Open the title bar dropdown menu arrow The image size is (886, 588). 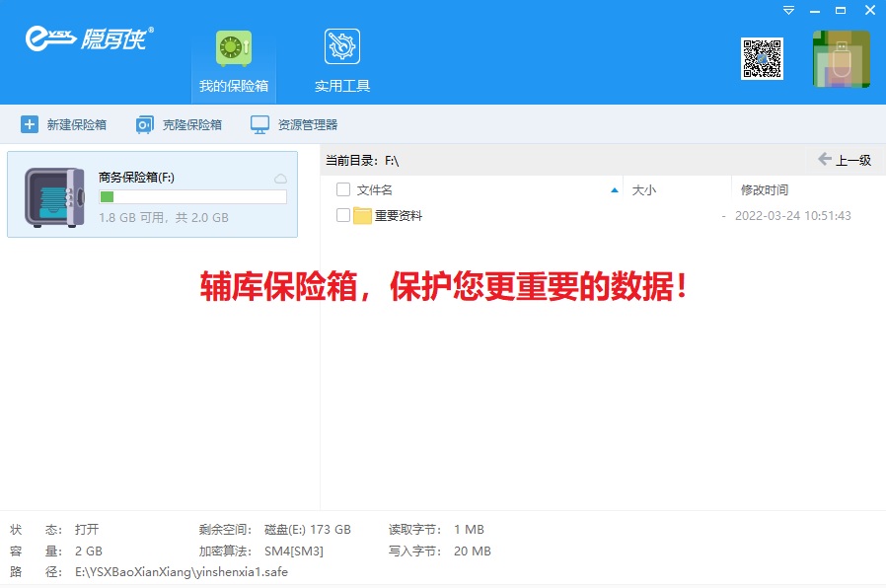(x=788, y=10)
